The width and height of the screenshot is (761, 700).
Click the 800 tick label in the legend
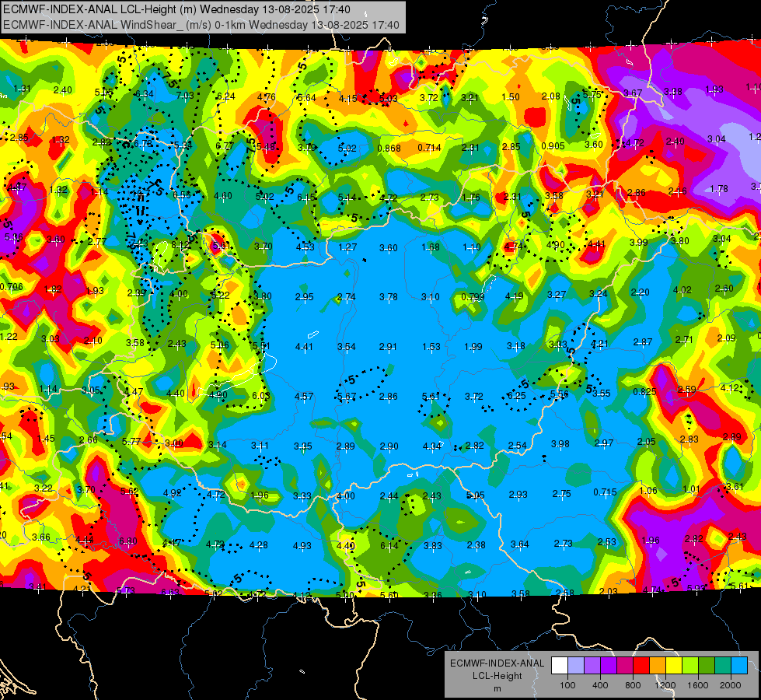pos(633,685)
